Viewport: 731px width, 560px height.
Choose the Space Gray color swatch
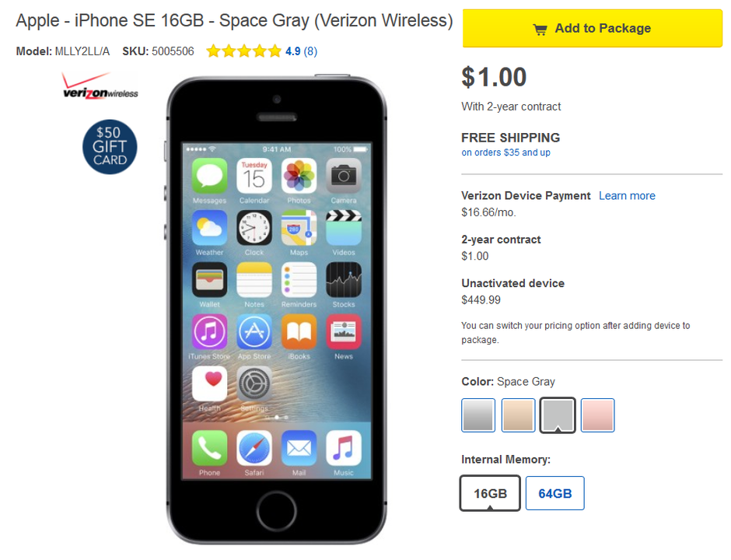[558, 415]
